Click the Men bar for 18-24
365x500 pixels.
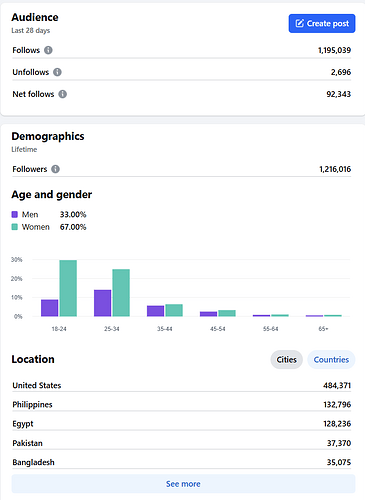(49, 308)
